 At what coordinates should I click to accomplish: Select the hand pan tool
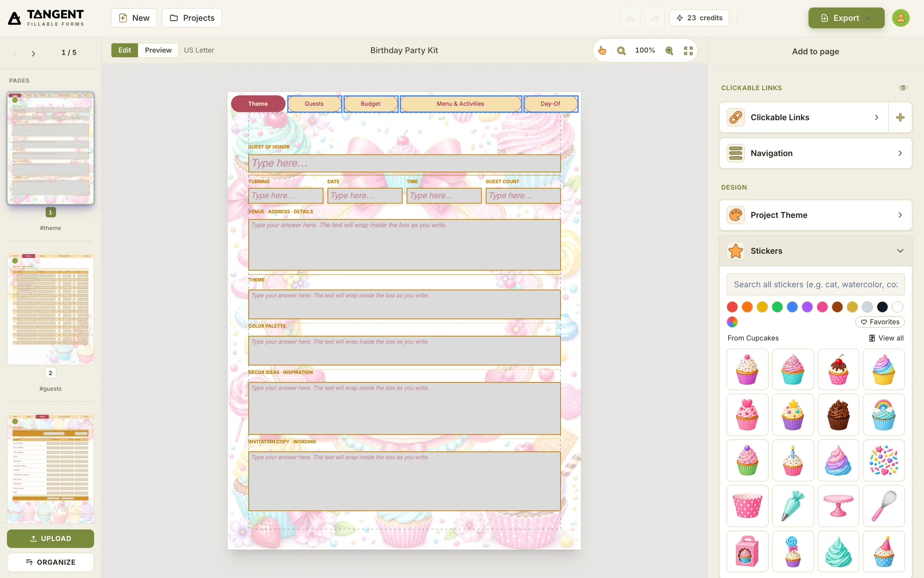point(602,50)
